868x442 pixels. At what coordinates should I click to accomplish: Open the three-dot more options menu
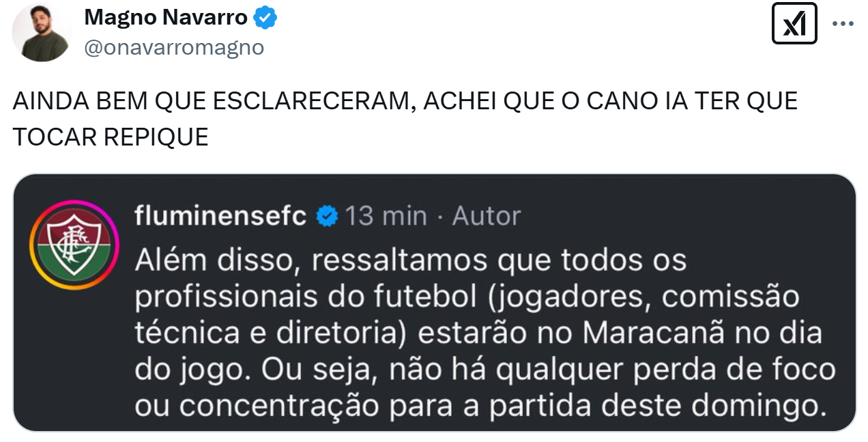(x=843, y=24)
